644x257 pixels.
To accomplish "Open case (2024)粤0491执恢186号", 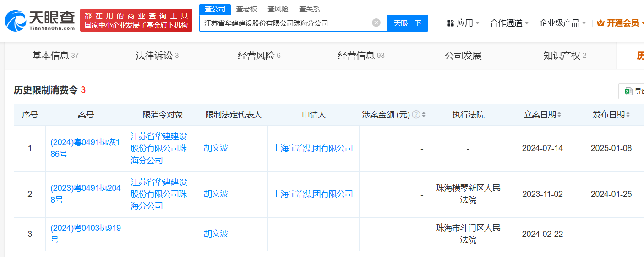I will point(85,148).
